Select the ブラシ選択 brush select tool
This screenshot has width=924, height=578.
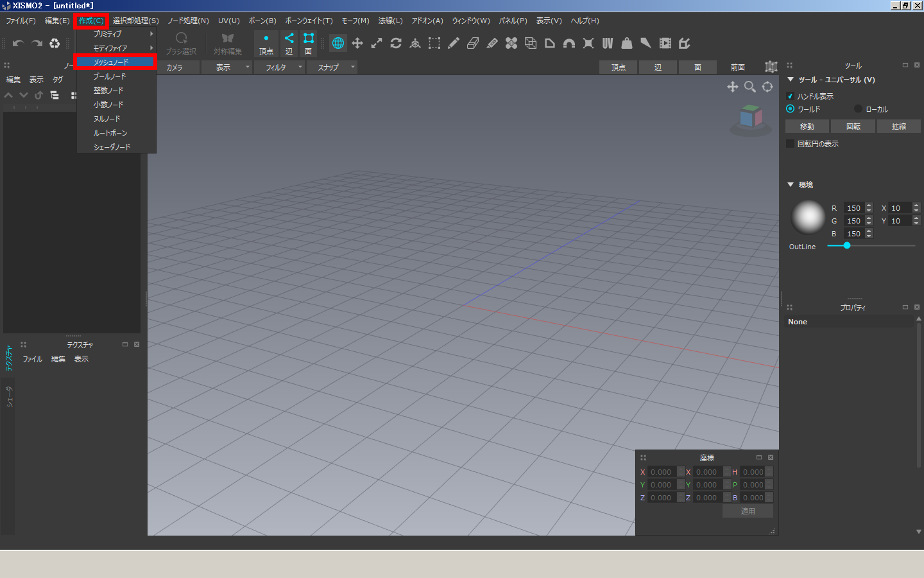click(181, 43)
